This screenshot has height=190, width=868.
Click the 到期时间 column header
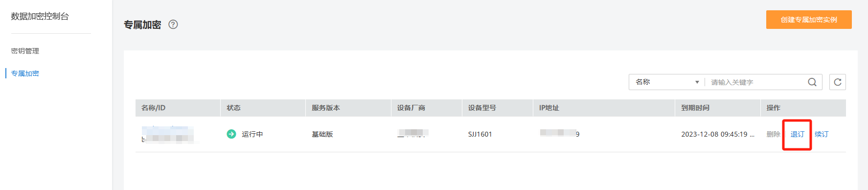pos(695,108)
